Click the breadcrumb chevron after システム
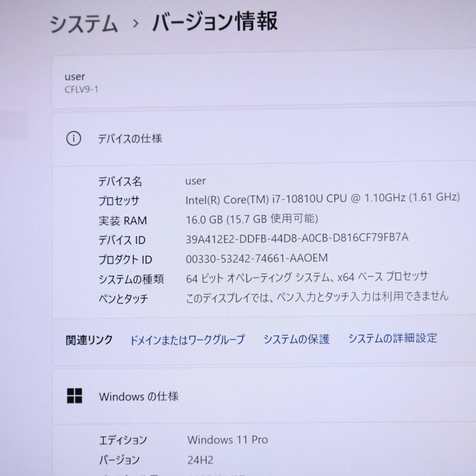This screenshot has width=476, height=476. (x=136, y=24)
